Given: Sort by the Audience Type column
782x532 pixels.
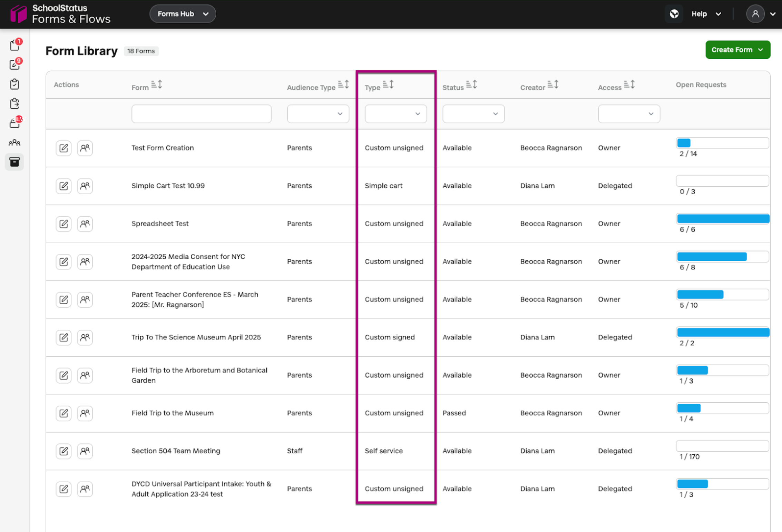Looking at the screenshot, I should coord(343,85).
